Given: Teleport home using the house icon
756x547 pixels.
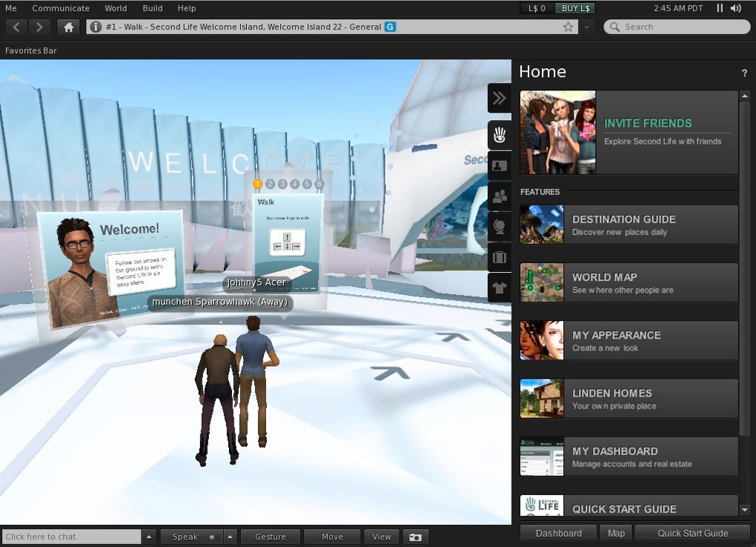Looking at the screenshot, I should coord(68,27).
